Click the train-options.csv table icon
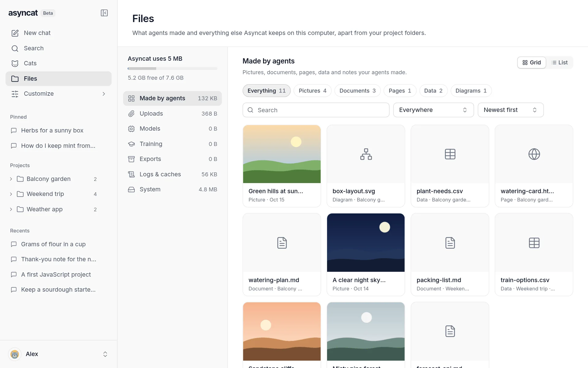Screen dimensions: 588x368 [x=534, y=243]
